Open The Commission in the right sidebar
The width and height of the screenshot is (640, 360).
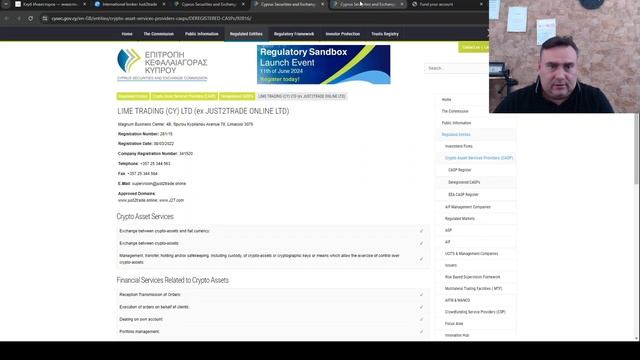pyautogui.click(x=455, y=111)
